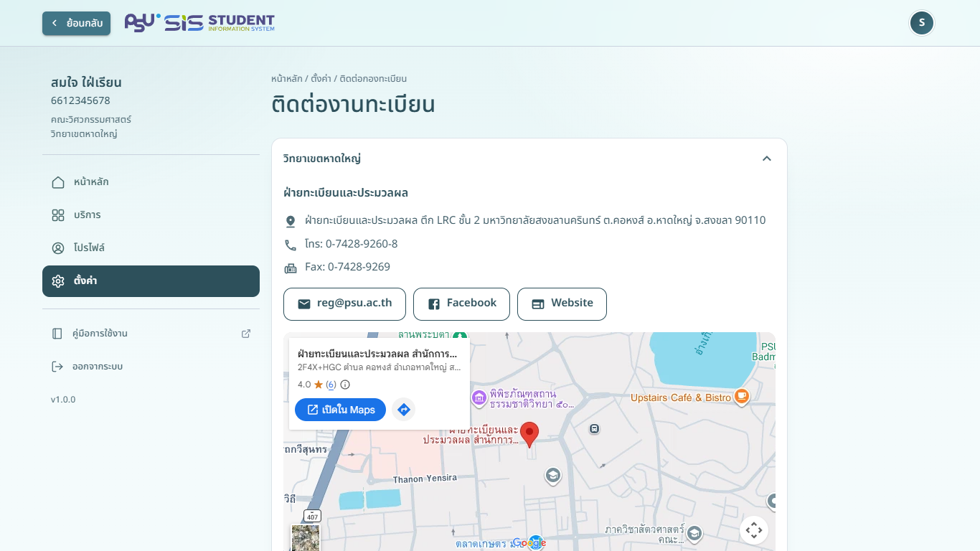
Task: Select บริการ in the sidebar
Action: point(151,215)
